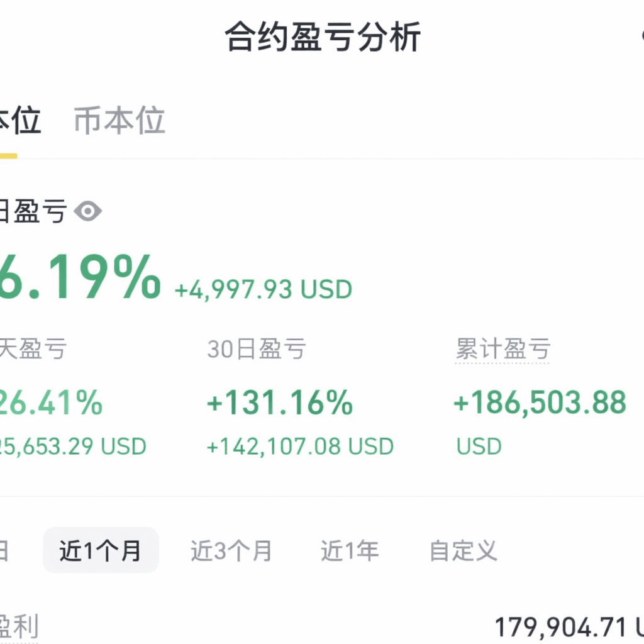The width and height of the screenshot is (644, 644).
Task: Tap the 179,904.71 profit total value
Action: (560, 627)
